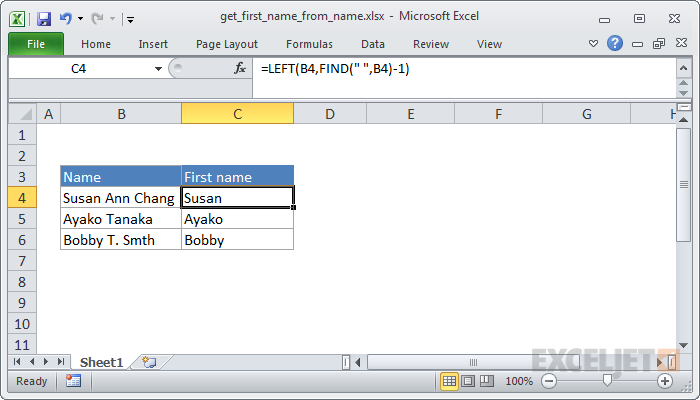The width and height of the screenshot is (700, 400).
Task: Click the macro recording icon in status bar
Action: pyautogui.click(x=73, y=381)
